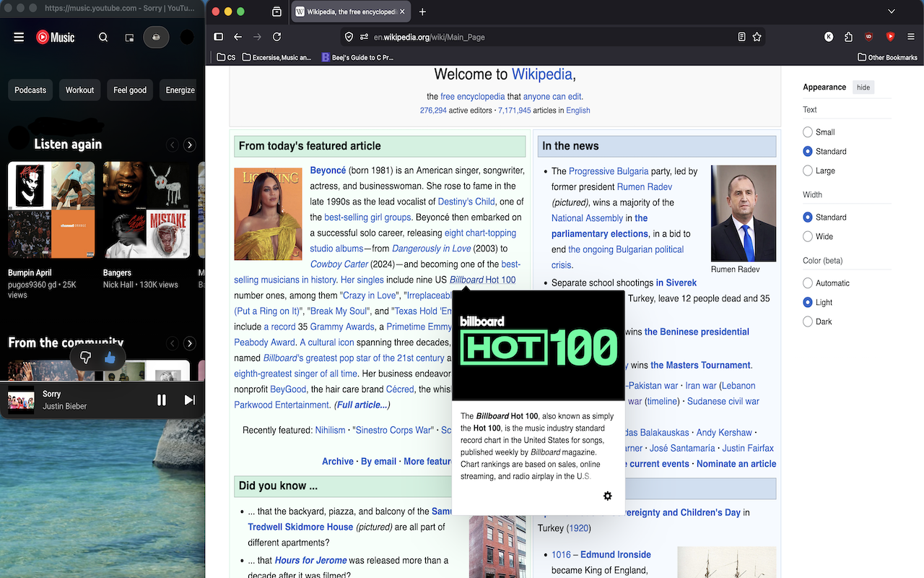Click the Billboard Hot 100 preview image
924x578 pixels.
click(539, 345)
